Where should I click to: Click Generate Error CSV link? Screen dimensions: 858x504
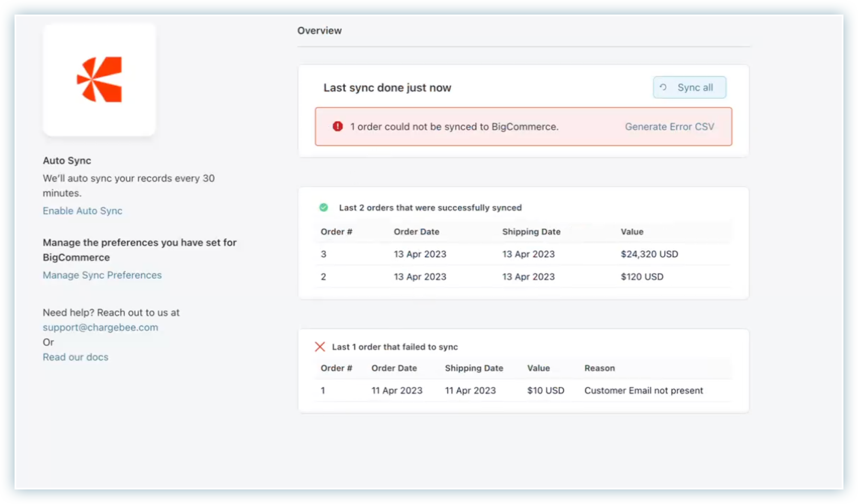[669, 127]
